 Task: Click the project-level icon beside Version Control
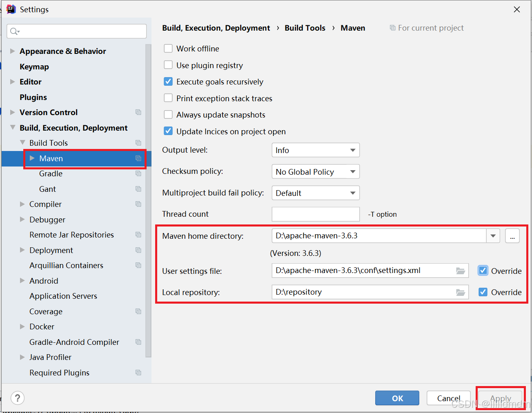click(138, 112)
